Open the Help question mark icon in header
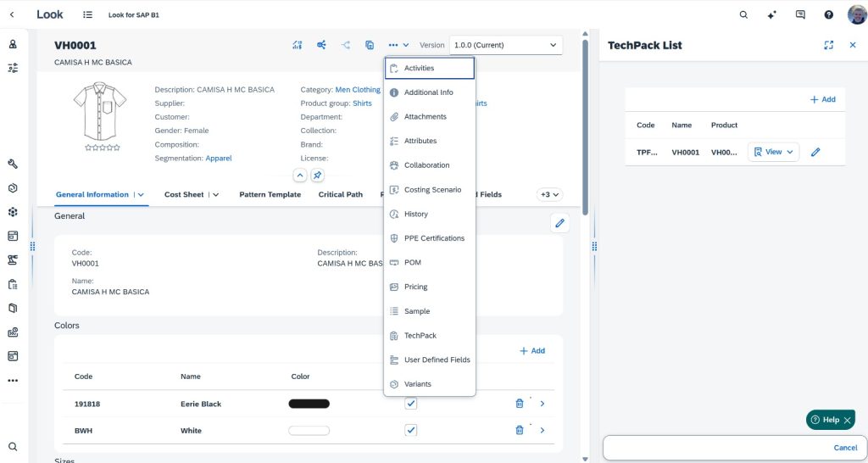This screenshot has width=868, height=463. pos(828,14)
